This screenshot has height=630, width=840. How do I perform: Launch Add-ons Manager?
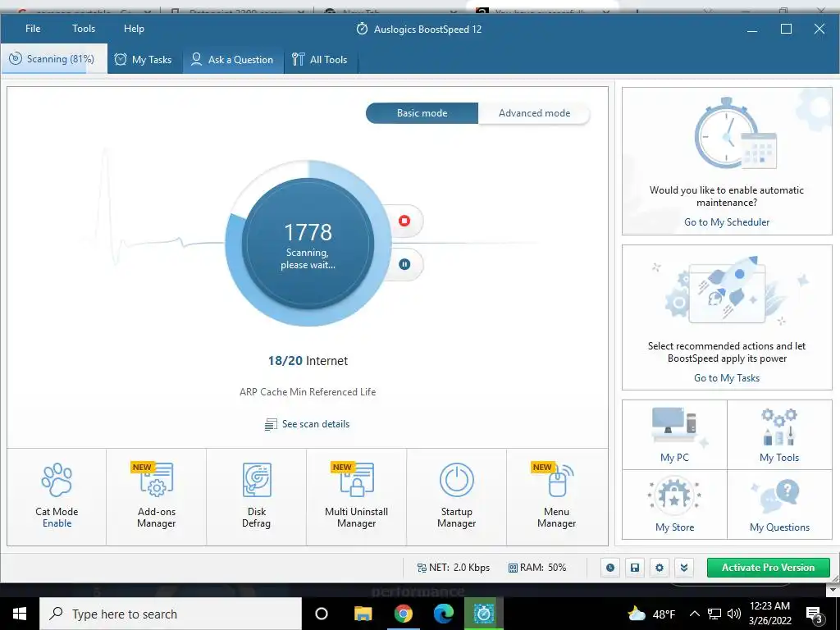pyautogui.click(x=157, y=496)
